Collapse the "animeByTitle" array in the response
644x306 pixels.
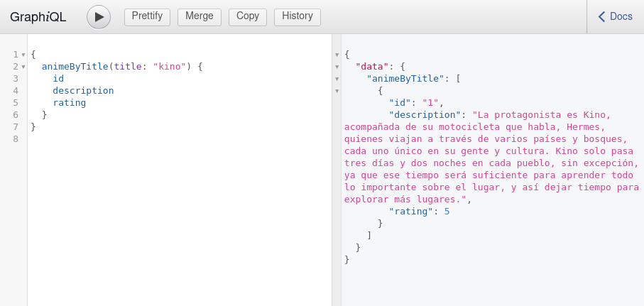pyautogui.click(x=337, y=79)
